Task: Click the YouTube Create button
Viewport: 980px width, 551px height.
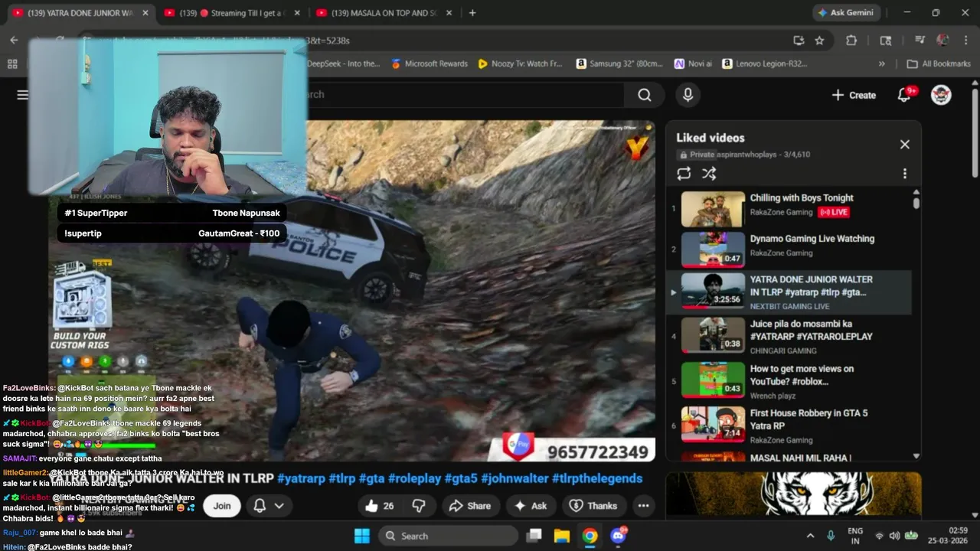Action: pyautogui.click(x=854, y=95)
